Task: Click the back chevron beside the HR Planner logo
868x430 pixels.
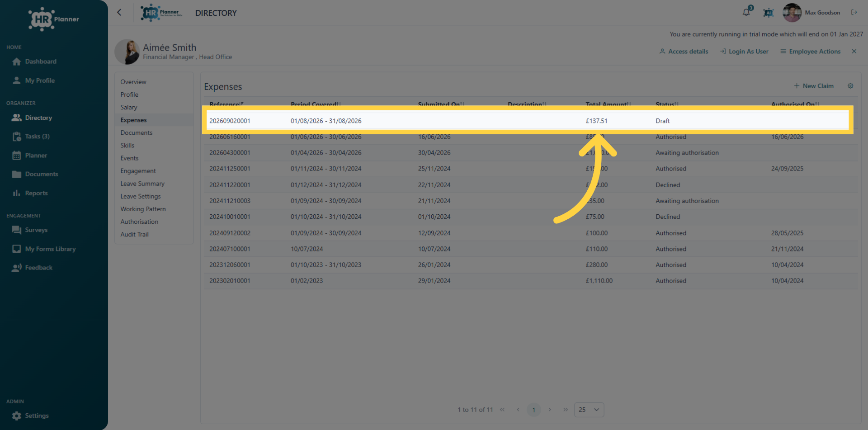Action: point(119,13)
